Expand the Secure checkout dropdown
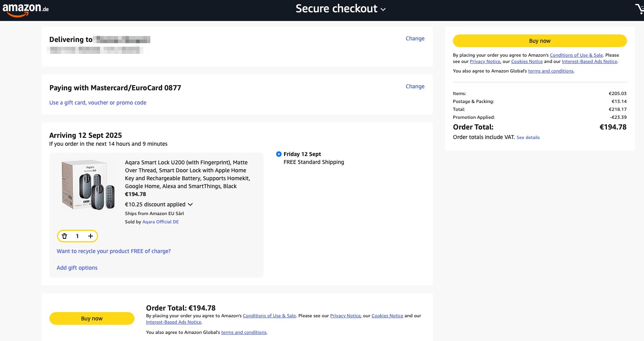 [341, 9]
